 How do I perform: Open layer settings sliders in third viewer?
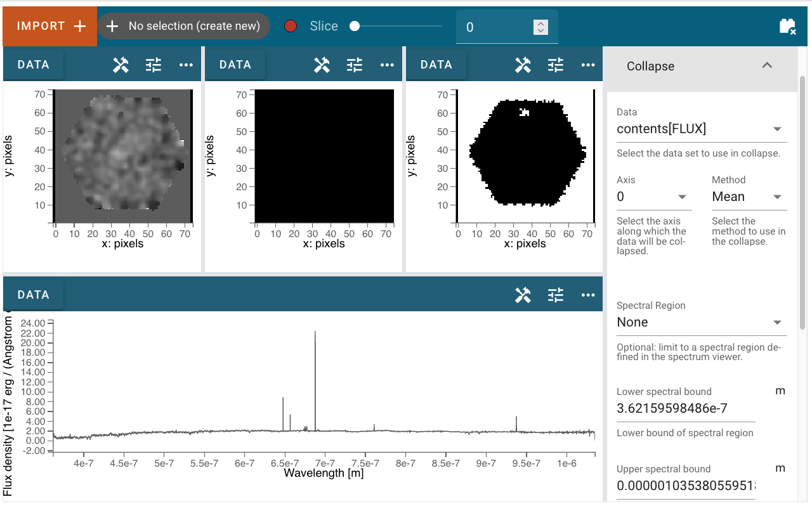[556, 65]
